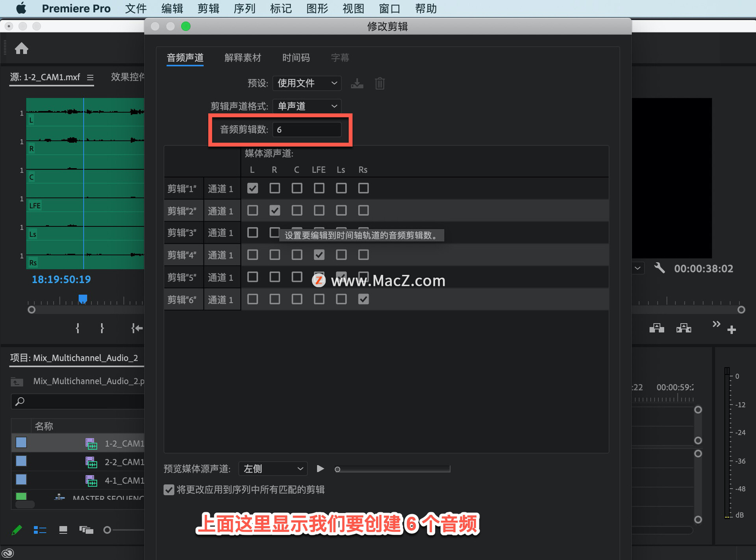Click the Creative Cloud status icon
The height and width of the screenshot is (560, 756).
tap(8, 553)
